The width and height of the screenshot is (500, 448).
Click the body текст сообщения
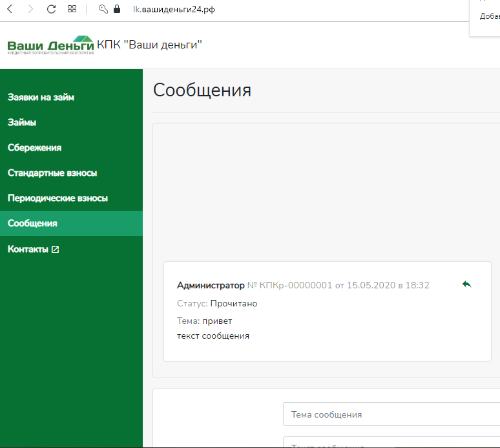click(x=213, y=336)
